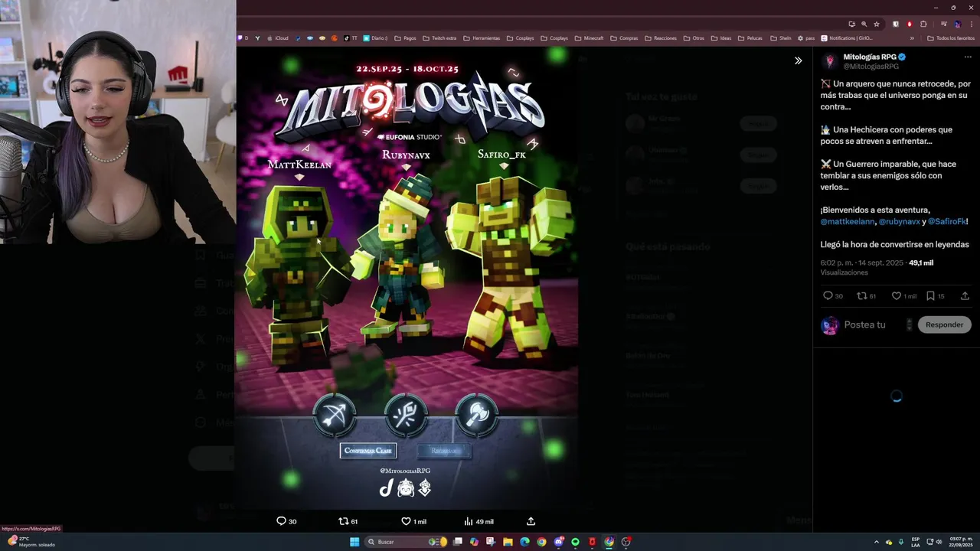
Task: Open the clock showing 03:07 p. m.
Action: coord(961,542)
